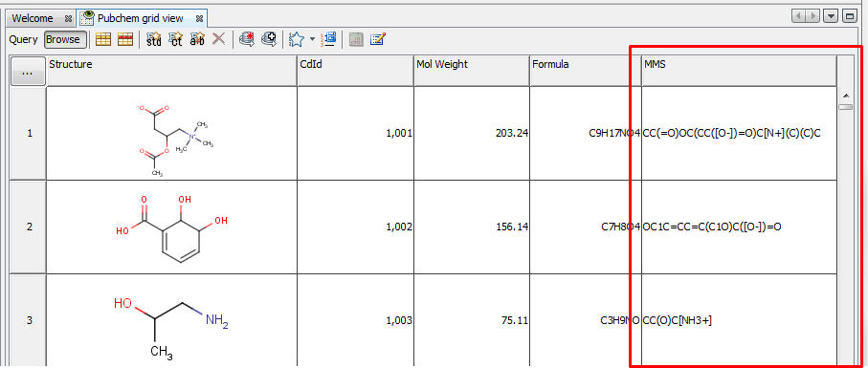The width and height of the screenshot is (868, 368).
Task: Add a new chemical terms field (ct icon)
Action: point(175,39)
